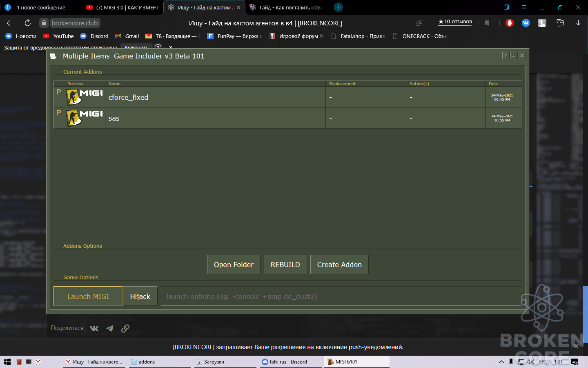
Task: Click the Hijack button
Action: coord(140,296)
